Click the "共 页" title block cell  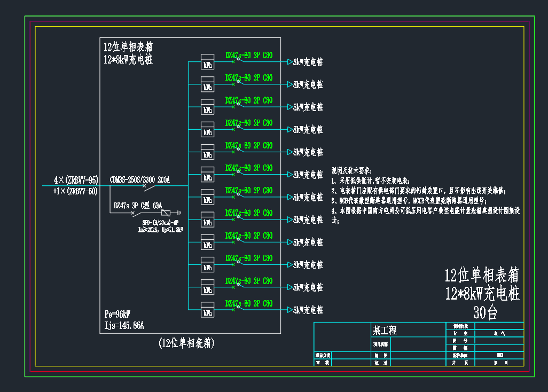460,363
